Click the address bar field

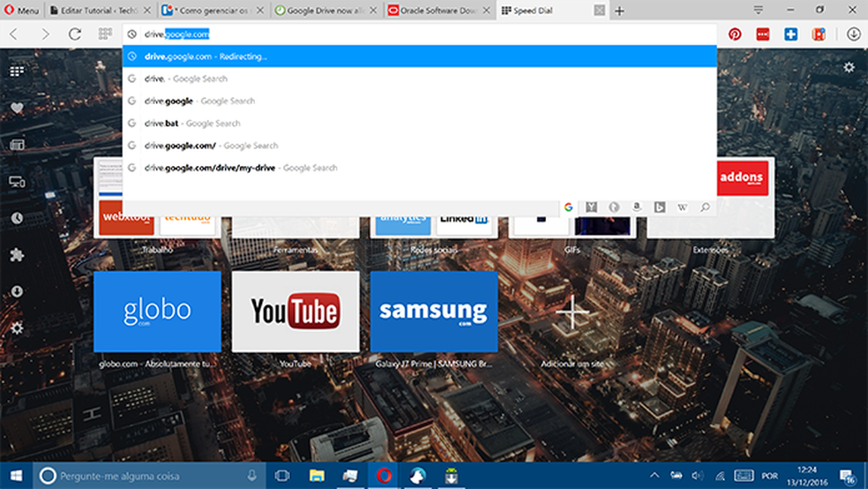click(420, 34)
